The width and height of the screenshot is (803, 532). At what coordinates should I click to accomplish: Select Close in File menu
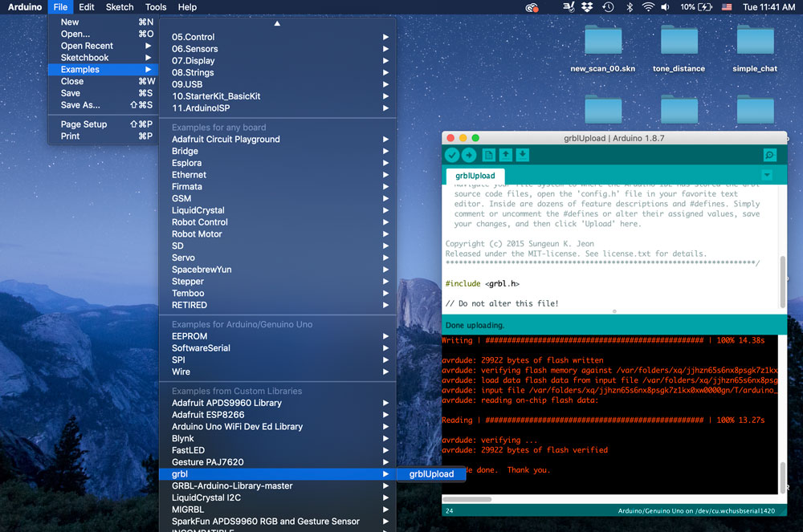coord(103,81)
